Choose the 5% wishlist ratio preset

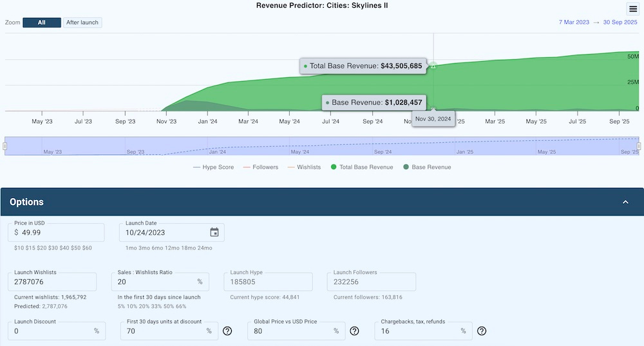121,306
